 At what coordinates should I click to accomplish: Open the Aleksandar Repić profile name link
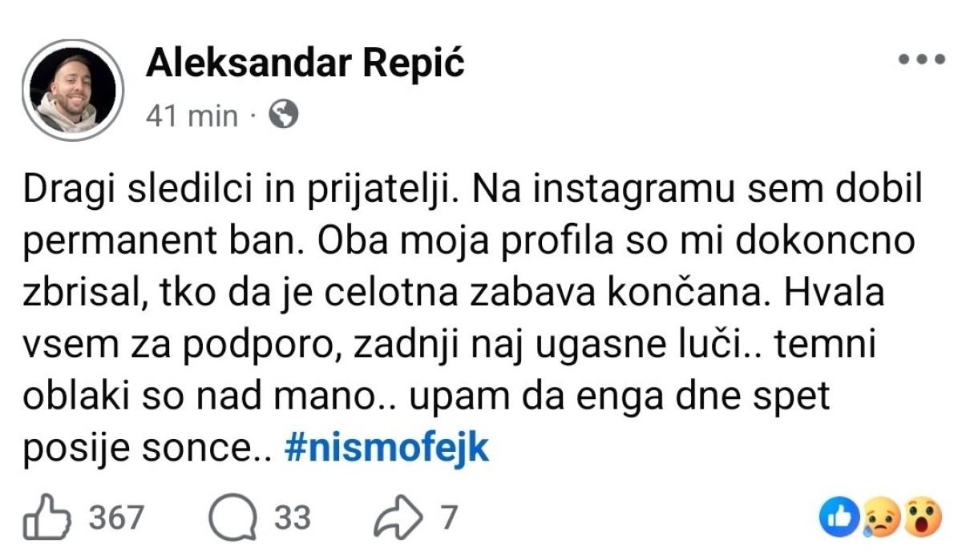tap(305, 64)
